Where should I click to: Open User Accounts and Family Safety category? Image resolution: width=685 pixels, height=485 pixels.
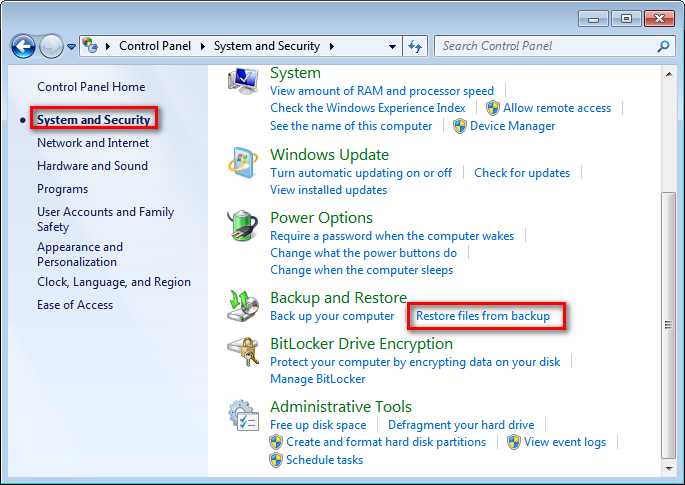click(x=105, y=219)
